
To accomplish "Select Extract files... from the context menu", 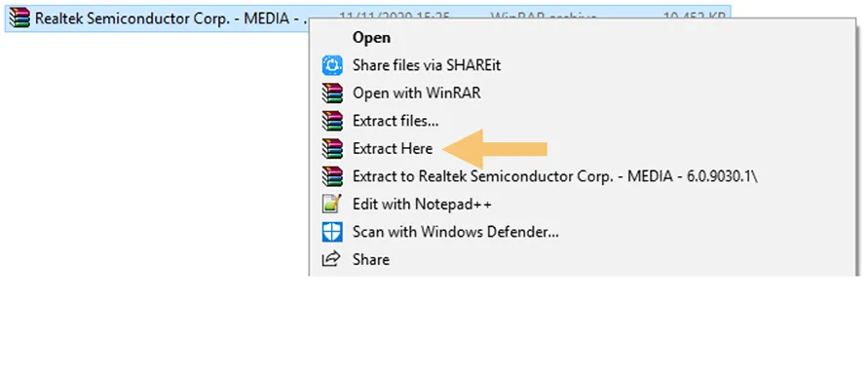I will click(396, 121).
